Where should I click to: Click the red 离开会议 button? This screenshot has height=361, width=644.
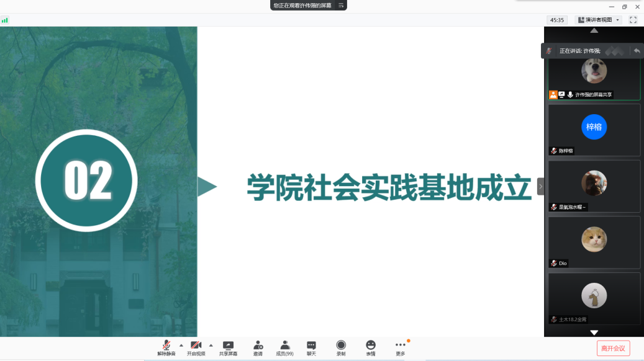[x=613, y=349]
